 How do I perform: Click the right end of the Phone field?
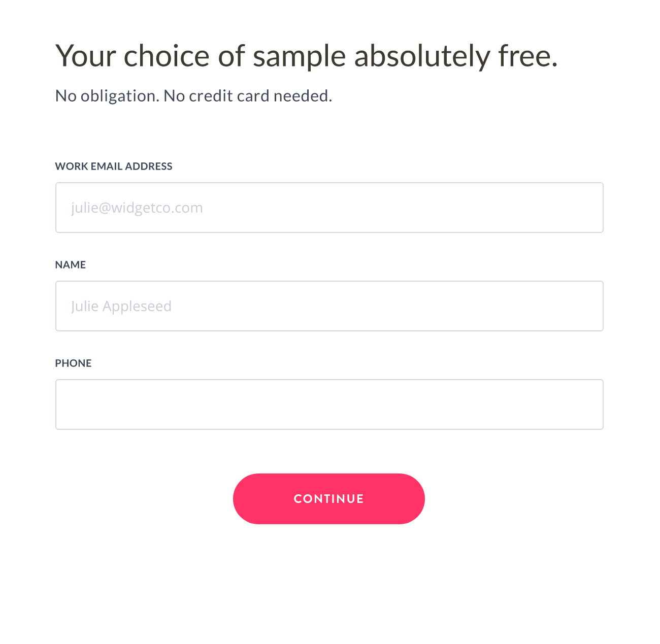click(x=584, y=404)
